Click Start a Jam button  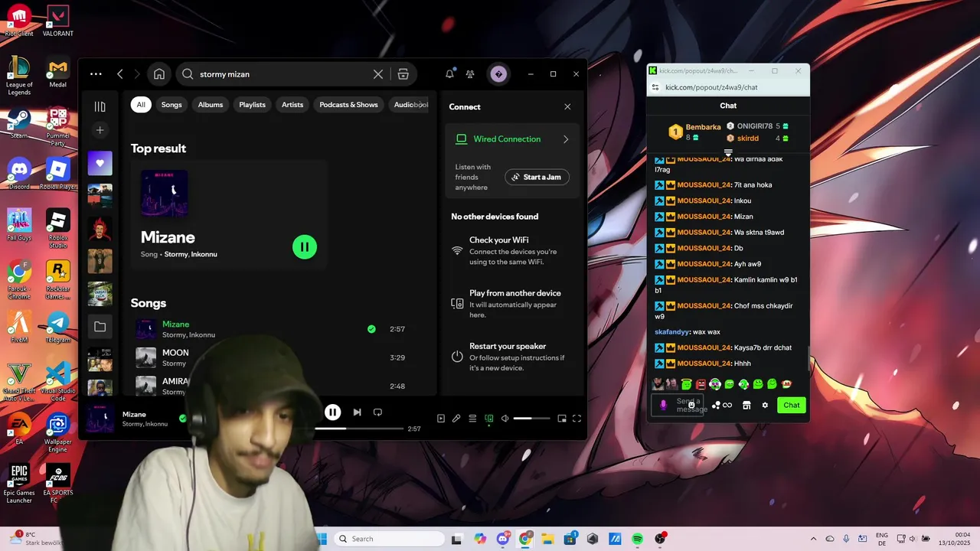point(537,177)
